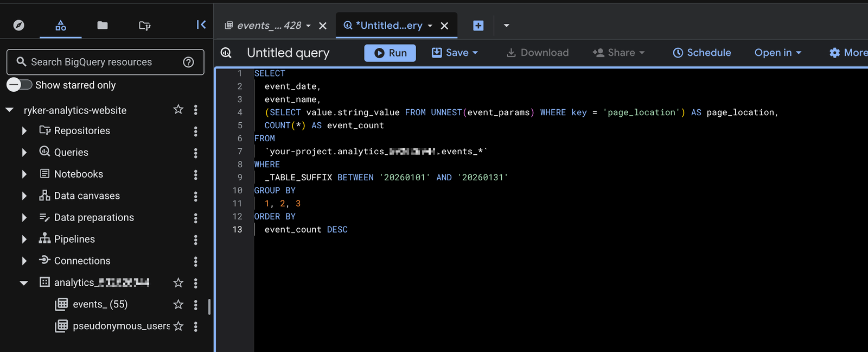Expand the Data canvases node

point(24,196)
